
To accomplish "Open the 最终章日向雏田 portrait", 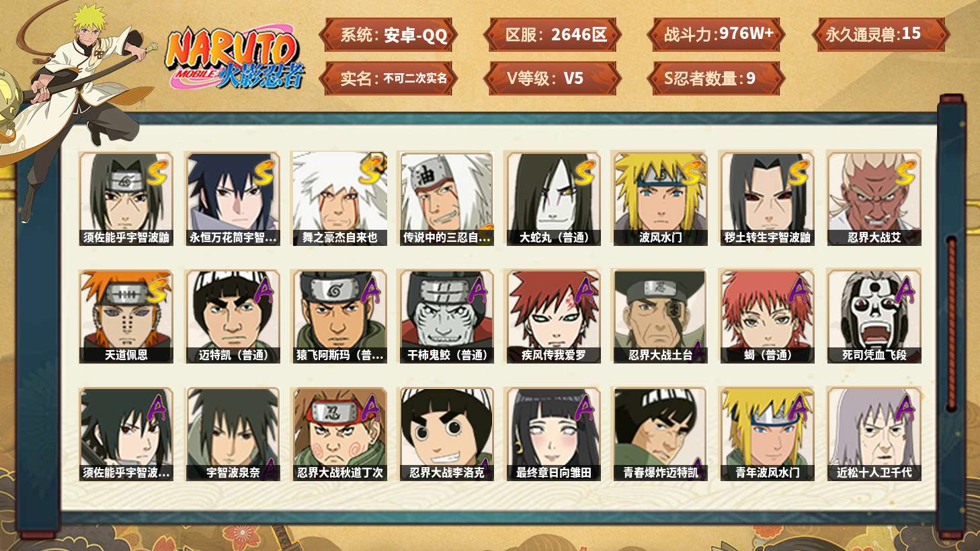I will [554, 434].
